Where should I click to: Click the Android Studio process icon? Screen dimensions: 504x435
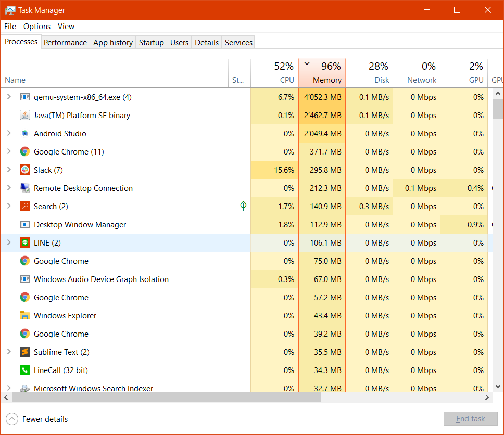pos(24,134)
